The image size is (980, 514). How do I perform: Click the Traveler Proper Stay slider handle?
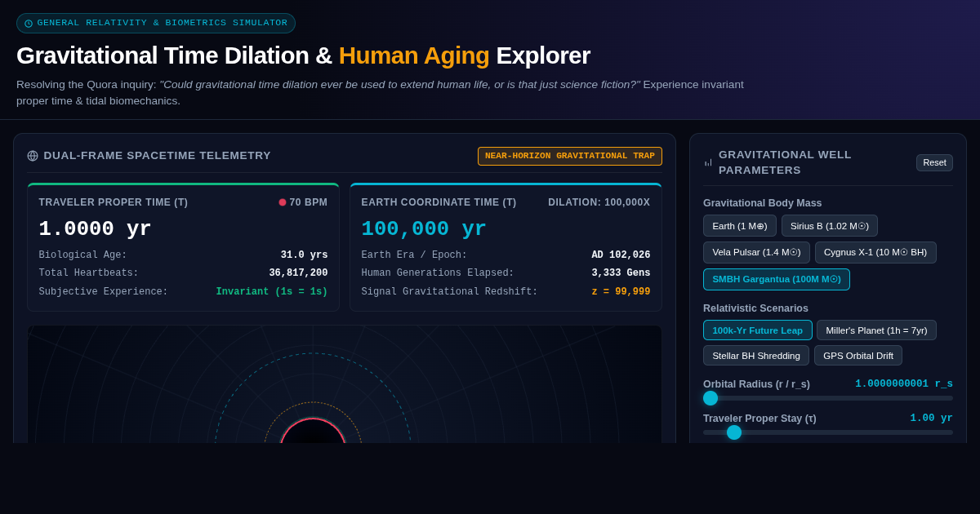[x=734, y=432]
